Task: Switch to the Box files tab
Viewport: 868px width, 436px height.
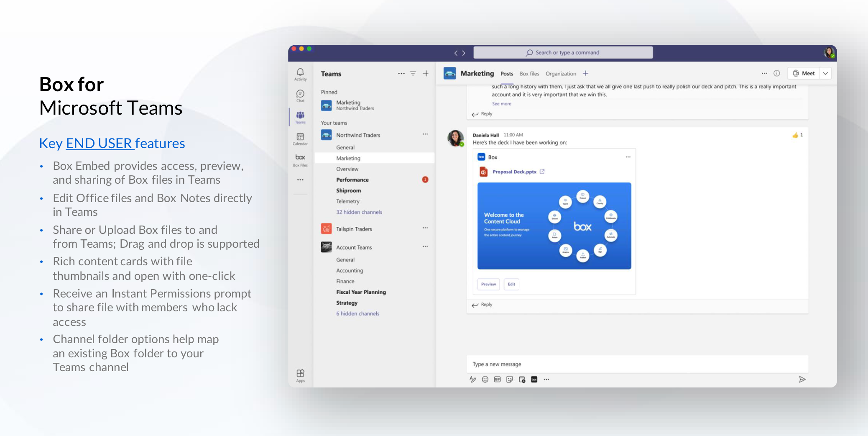Action: tap(529, 74)
